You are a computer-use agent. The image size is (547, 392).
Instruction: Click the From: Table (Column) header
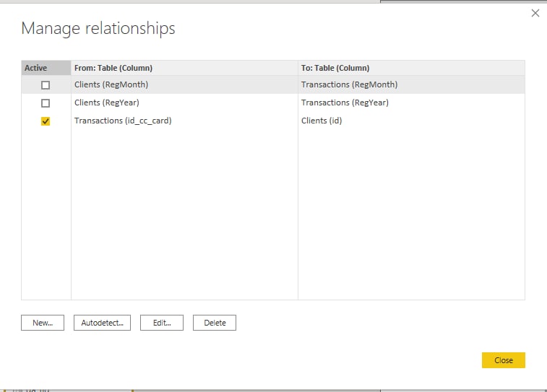184,68
